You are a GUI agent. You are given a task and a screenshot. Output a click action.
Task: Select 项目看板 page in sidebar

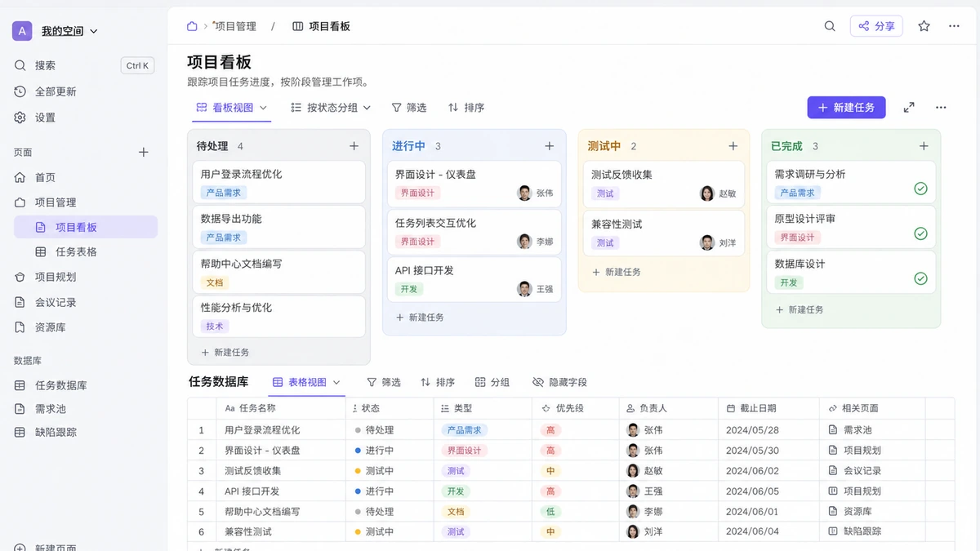pyautogui.click(x=86, y=227)
